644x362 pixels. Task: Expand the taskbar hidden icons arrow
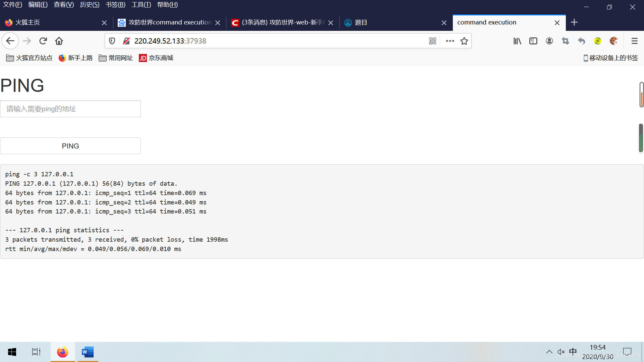549,352
